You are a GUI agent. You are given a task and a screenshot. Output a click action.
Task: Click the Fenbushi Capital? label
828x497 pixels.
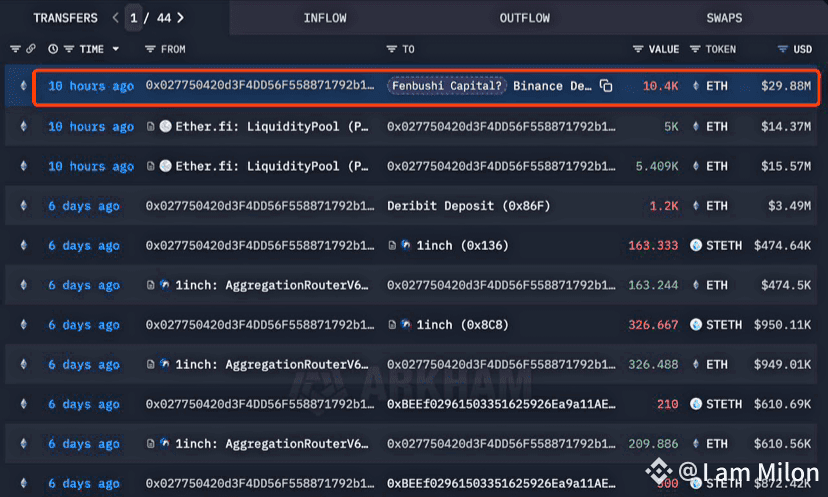point(447,86)
